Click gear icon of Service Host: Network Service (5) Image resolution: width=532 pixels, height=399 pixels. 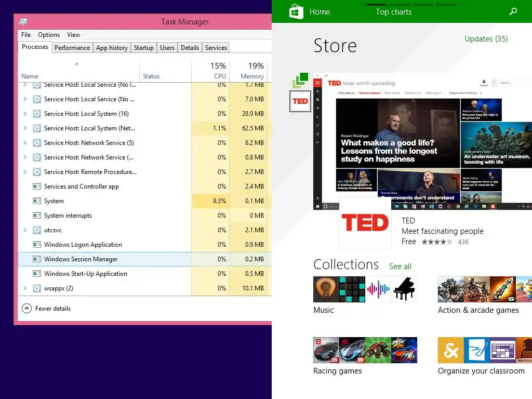[x=37, y=143]
